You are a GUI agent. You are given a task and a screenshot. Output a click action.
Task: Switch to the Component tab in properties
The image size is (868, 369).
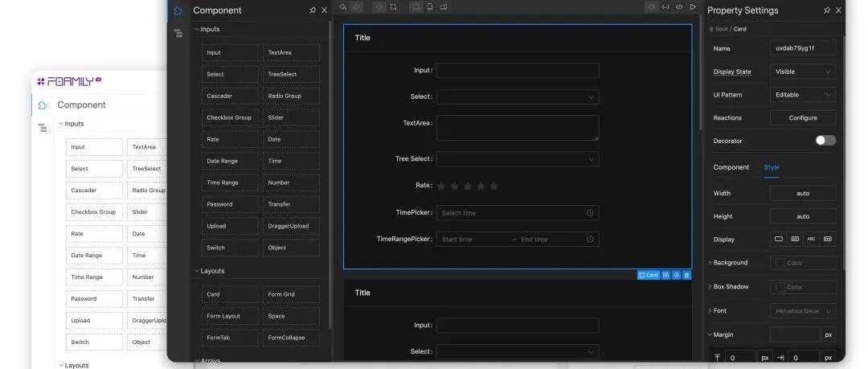tap(731, 167)
